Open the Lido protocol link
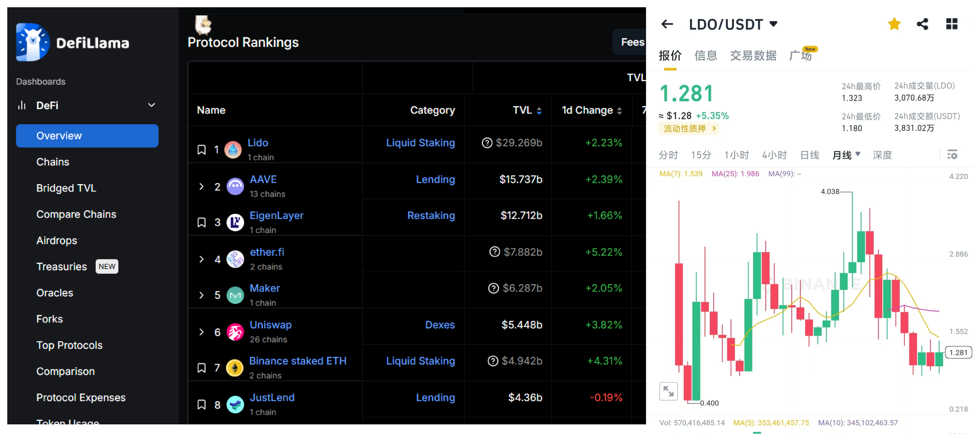The height and width of the screenshot is (441, 980). [258, 143]
